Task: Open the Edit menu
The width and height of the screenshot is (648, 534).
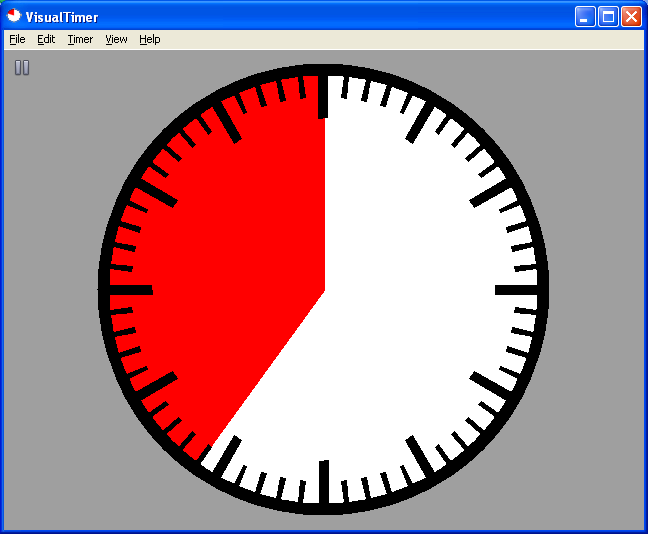Action: (x=46, y=39)
